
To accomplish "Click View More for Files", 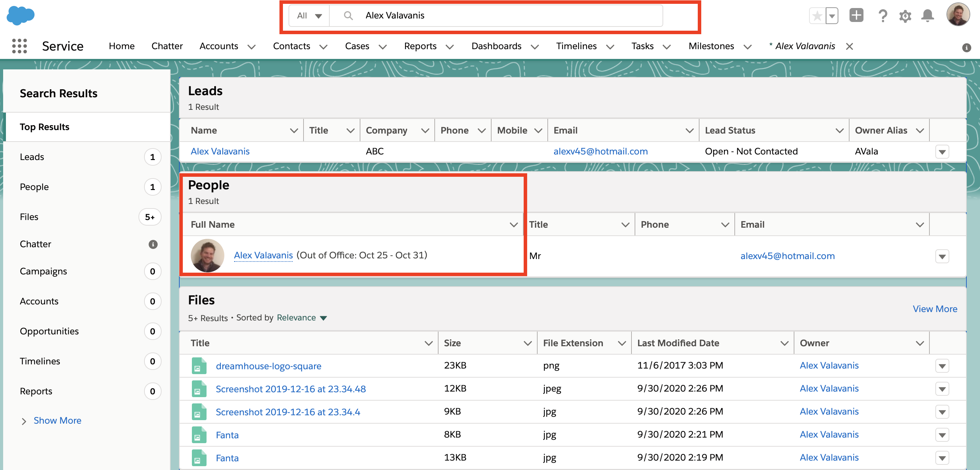I will pyautogui.click(x=935, y=309).
